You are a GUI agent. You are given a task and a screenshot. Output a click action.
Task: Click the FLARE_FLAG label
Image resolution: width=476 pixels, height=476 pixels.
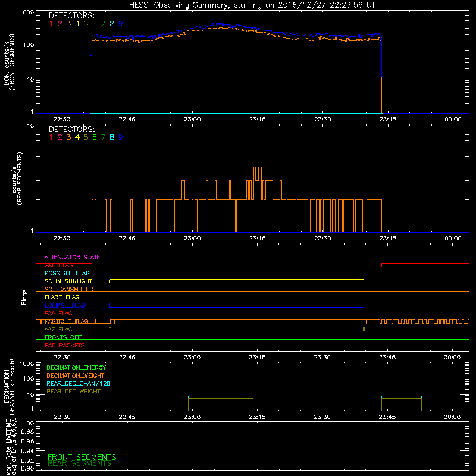(62, 297)
